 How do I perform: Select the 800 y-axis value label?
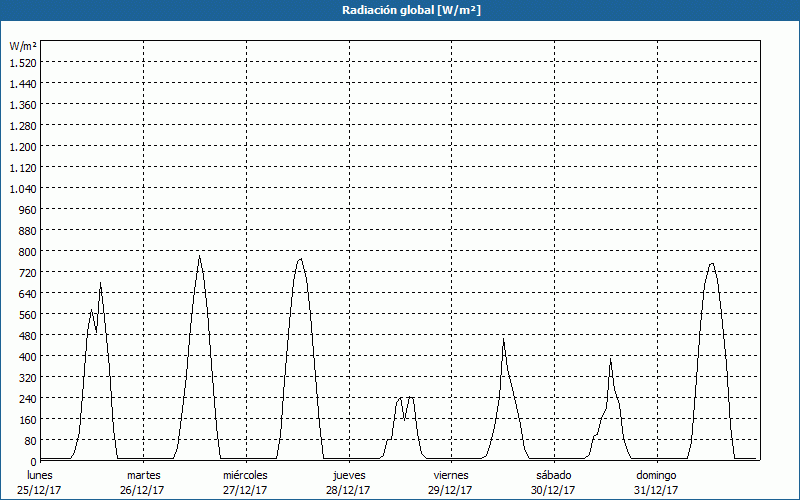pyautogui.click(x=26, y=251)
